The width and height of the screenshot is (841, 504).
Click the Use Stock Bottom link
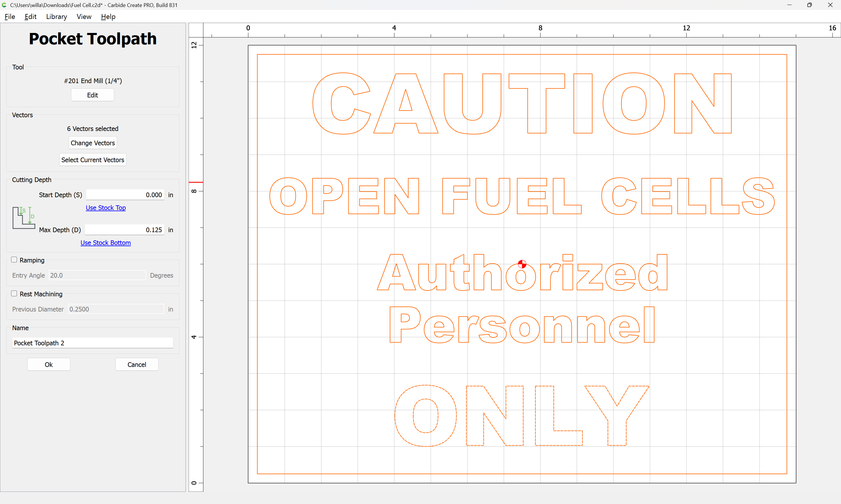pyautogui.click(x=105, y=243)
